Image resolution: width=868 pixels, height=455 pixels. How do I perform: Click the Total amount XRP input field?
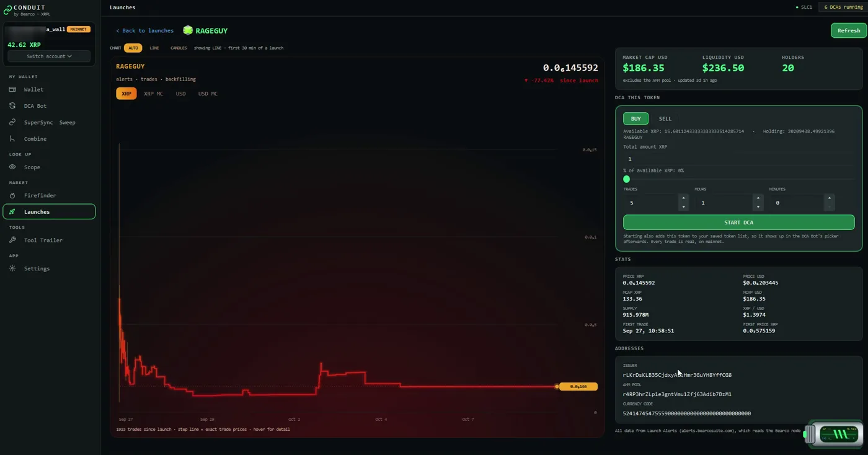point(738,159)
